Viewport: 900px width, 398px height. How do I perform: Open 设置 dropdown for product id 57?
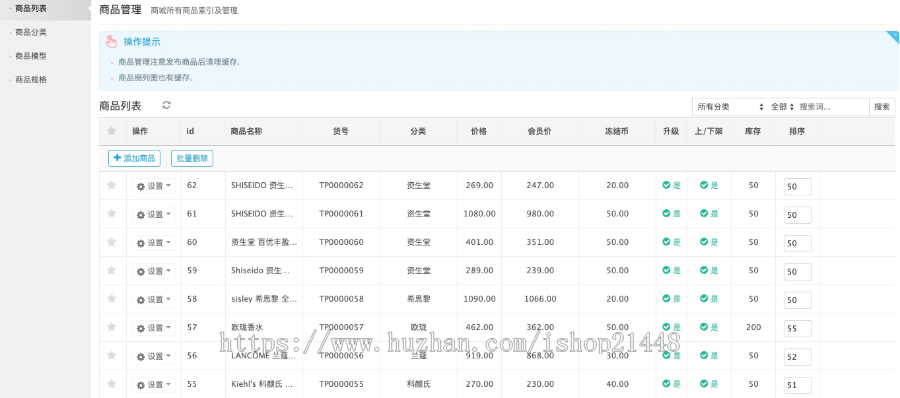coord(154,329)
